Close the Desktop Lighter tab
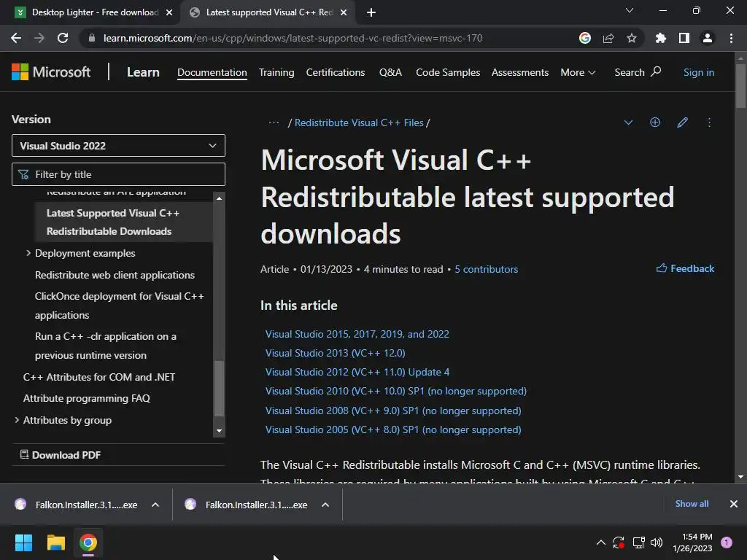The height and width of the screenshot is (560, 747). pyautogui.click(x=169, y=12)
